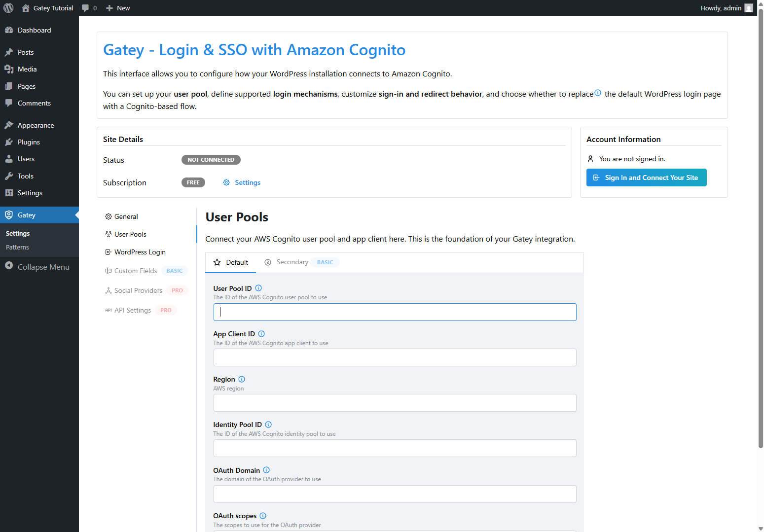
Task: Collapse the admin sidebar menu
Action: point(39,267)
